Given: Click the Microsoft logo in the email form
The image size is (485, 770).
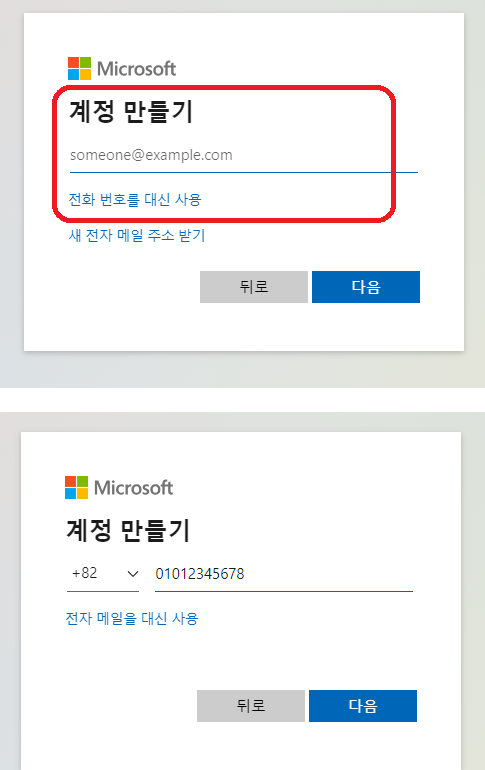Looking at the screenshot, I should tap(122, 68).
